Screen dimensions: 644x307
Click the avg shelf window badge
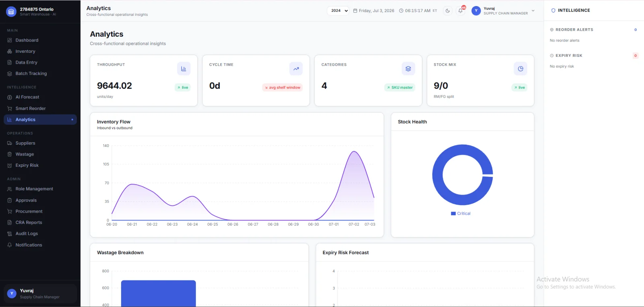pos(283,87)
